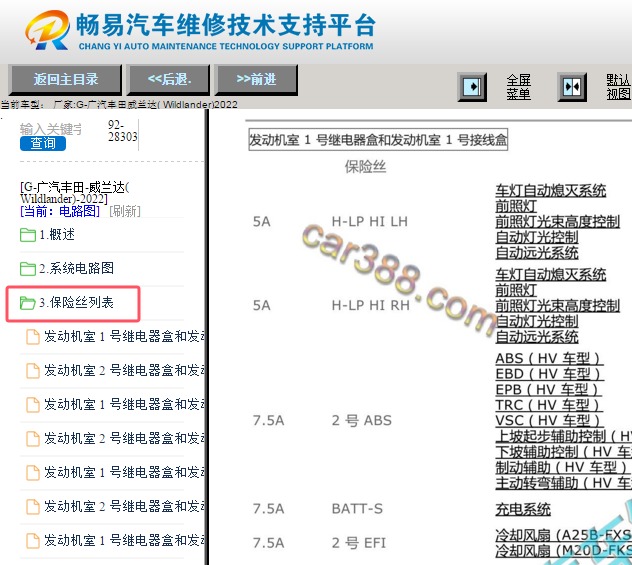Click the page title 发动机室 1 号继电器盒和发动机室 1 号接线盒

(x=378, y=140)
